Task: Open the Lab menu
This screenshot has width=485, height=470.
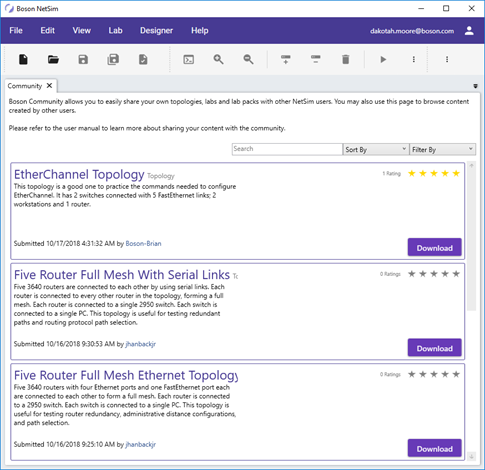Action: click(x=115, y=31)
